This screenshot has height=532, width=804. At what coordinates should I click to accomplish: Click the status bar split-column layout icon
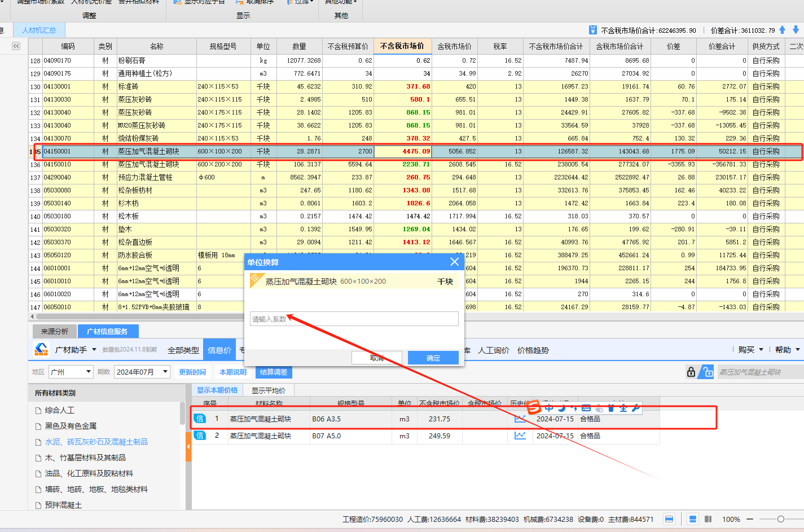(x=708, y=519)
